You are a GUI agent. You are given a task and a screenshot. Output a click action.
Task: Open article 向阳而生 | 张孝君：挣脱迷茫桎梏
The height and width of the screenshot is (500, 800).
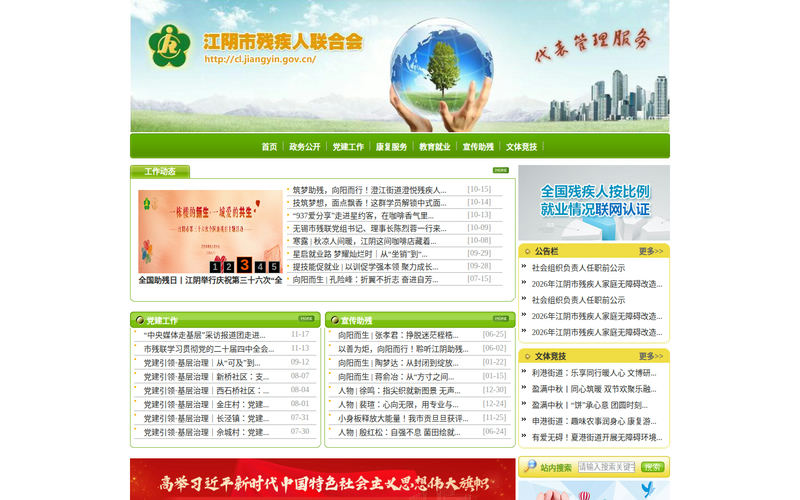click(398, 335)
